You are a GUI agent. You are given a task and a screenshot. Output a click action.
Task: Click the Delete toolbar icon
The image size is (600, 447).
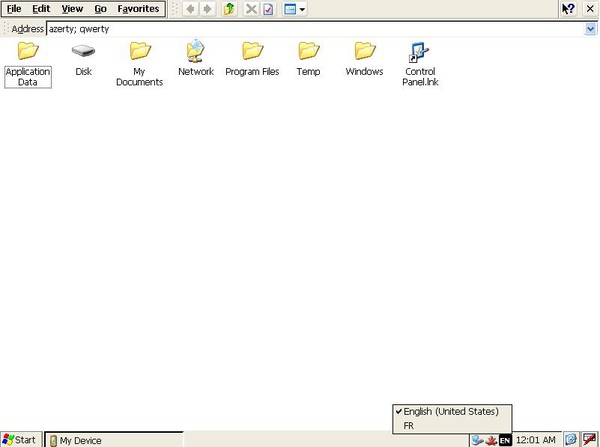251,9
